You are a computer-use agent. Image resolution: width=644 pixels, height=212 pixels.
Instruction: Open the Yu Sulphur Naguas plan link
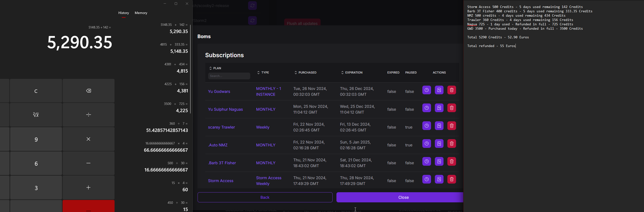click(x=225, y=109)
